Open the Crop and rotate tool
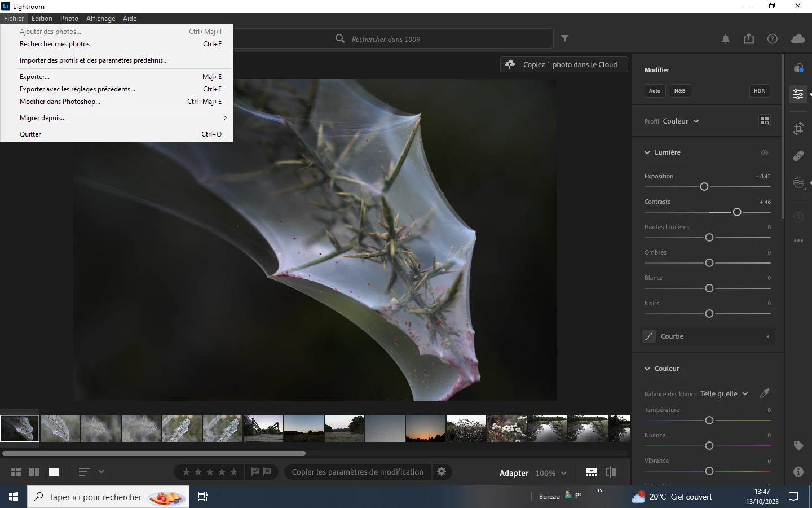 coord(798,129)
